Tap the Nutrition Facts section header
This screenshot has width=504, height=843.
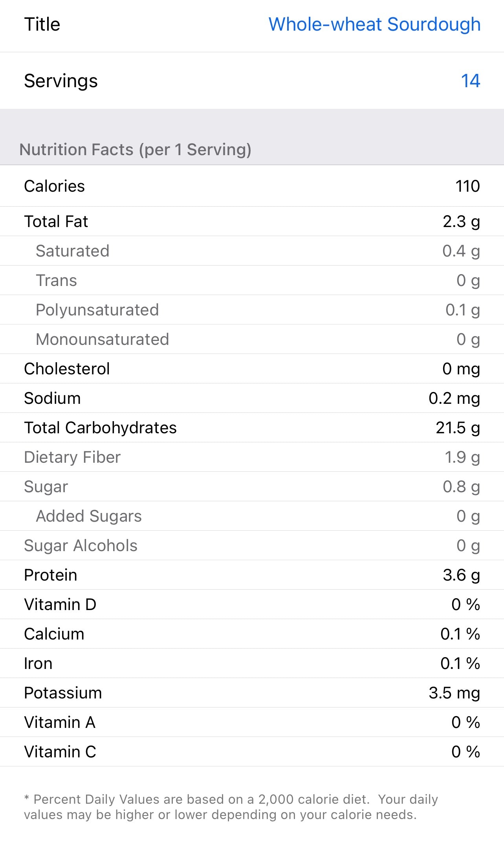coord(136,150)
